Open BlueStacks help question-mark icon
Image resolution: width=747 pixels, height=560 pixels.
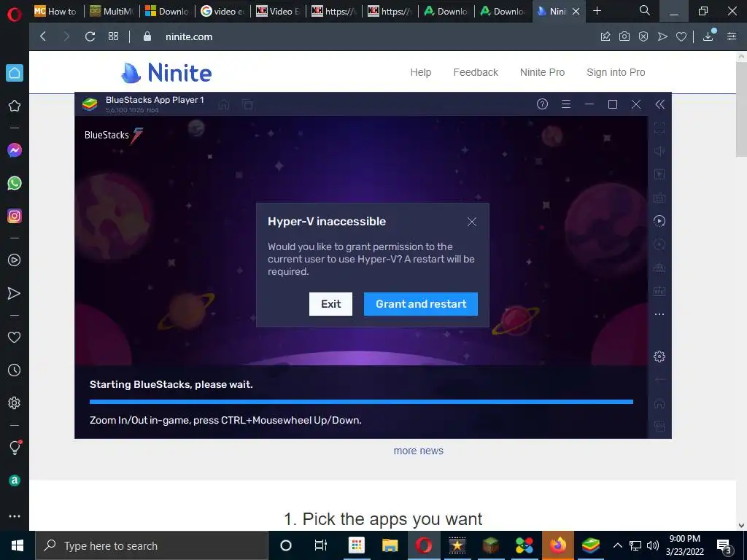point(542,104)
